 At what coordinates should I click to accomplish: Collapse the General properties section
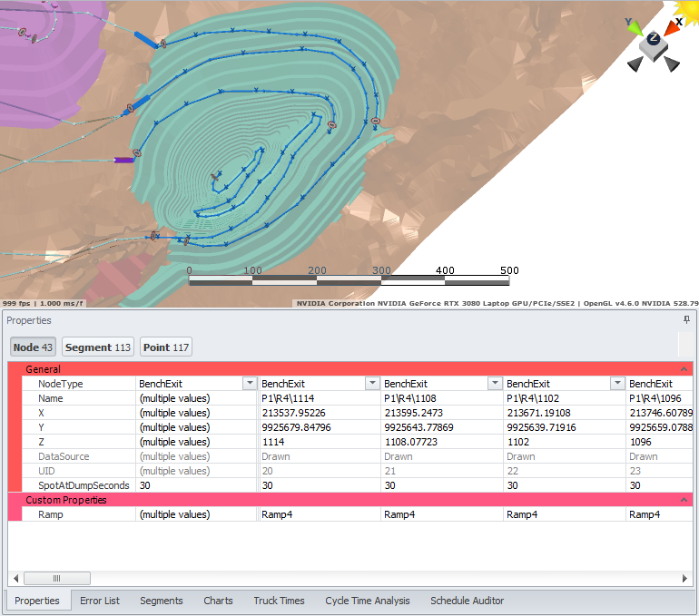tap(684, 369)
